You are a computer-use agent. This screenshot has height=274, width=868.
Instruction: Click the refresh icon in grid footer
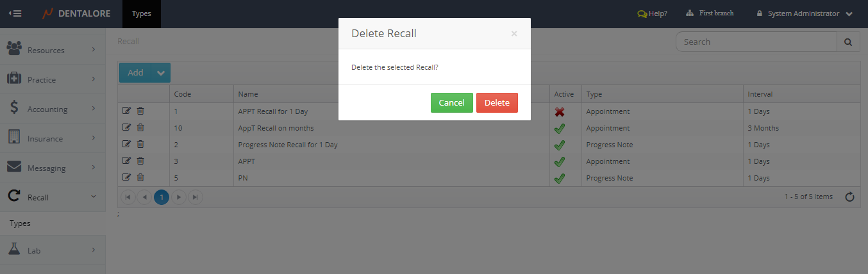click(850, 197)
